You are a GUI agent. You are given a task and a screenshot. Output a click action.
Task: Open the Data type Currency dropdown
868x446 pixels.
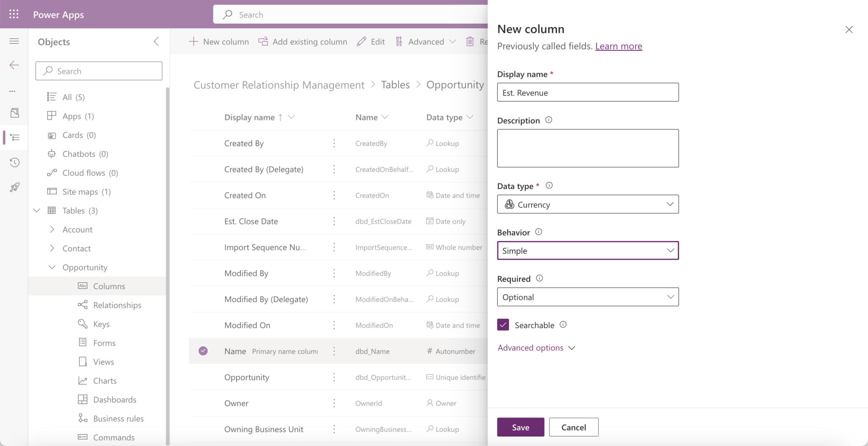pos(588,204)
